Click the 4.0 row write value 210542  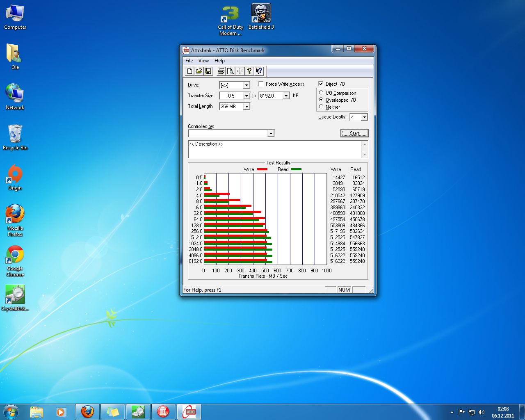point(338,196)
